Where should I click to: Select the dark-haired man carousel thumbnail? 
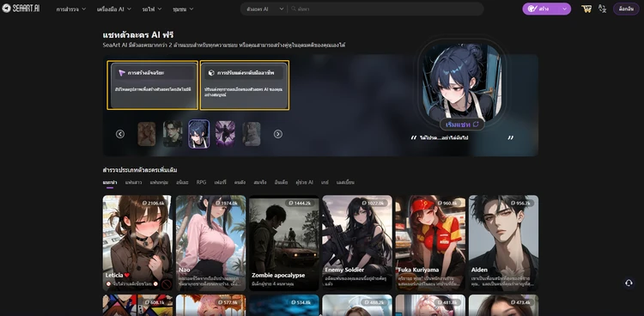(x=173, y=134)
